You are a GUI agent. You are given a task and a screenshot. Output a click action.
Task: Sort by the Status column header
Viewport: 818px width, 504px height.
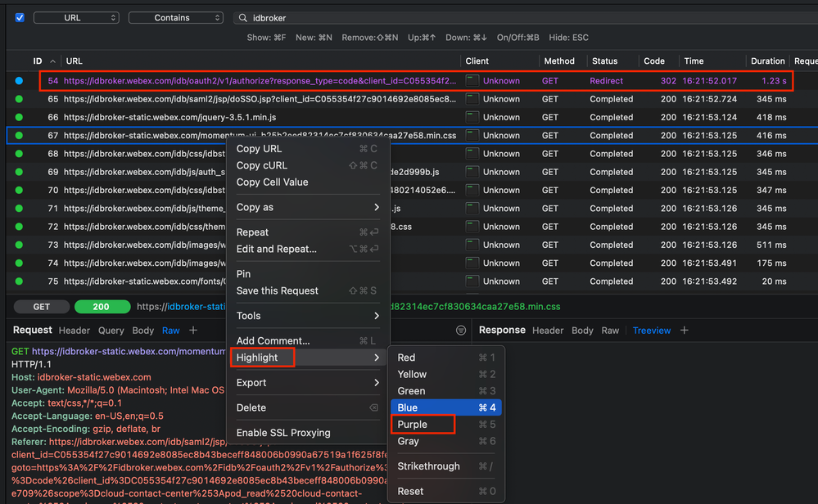[604, 61]
